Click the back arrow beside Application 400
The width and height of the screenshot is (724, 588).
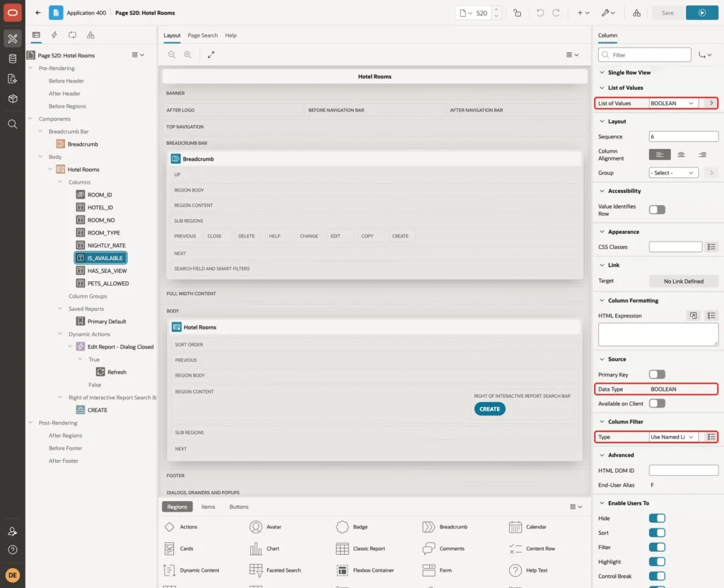(38, 13)
